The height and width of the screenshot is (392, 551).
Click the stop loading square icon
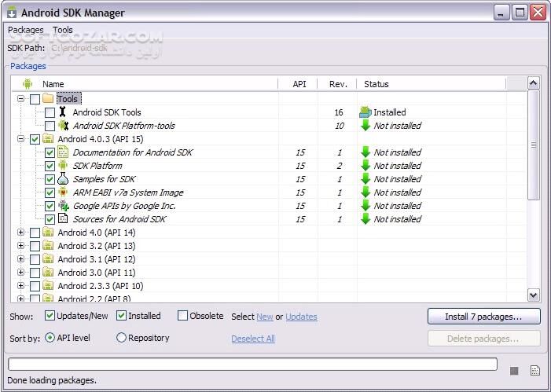click(514, 371)
